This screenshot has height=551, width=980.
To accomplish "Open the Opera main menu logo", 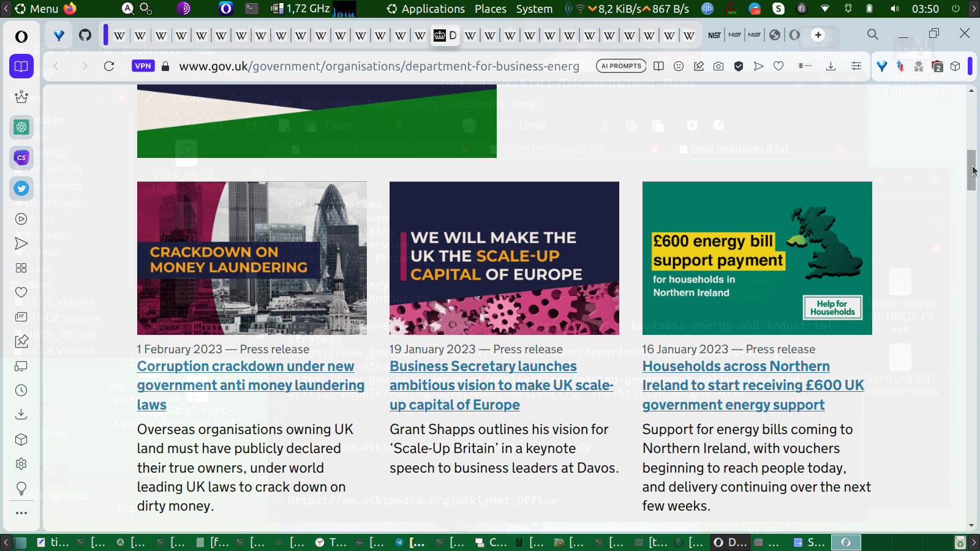I will click(21, 36).
